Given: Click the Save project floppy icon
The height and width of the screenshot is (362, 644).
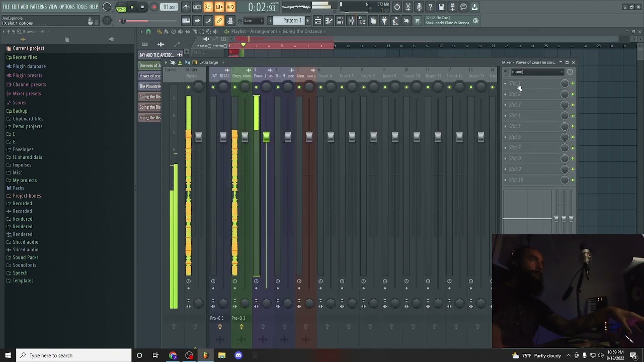Looking at the screenshot, I should [x=441, y=7].
